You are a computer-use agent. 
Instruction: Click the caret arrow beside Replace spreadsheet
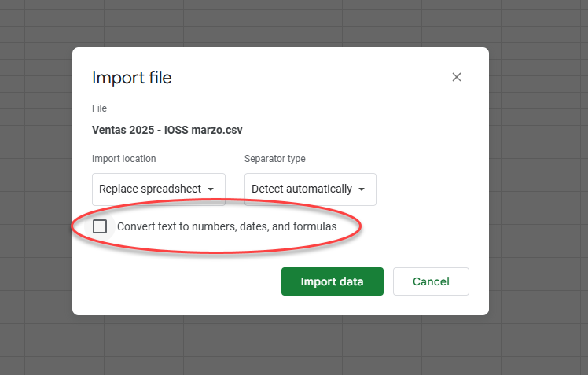pos(211,189)
